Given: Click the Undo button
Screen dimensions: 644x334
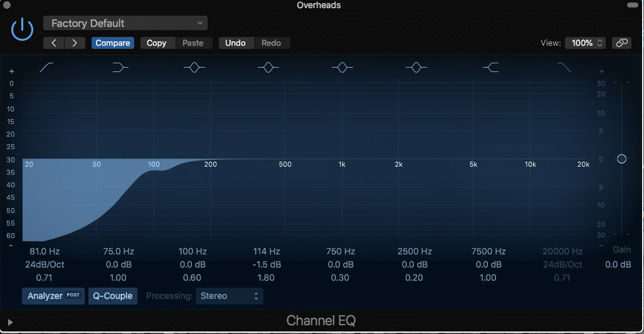Looking at the screenshot, I should [236, 43].
